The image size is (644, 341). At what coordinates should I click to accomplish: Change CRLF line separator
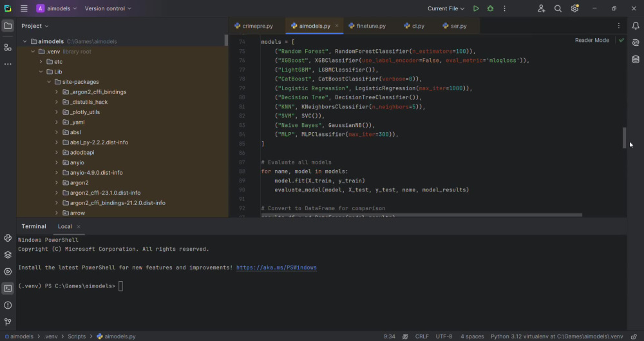pyautogui.click(x=422, y=336)
